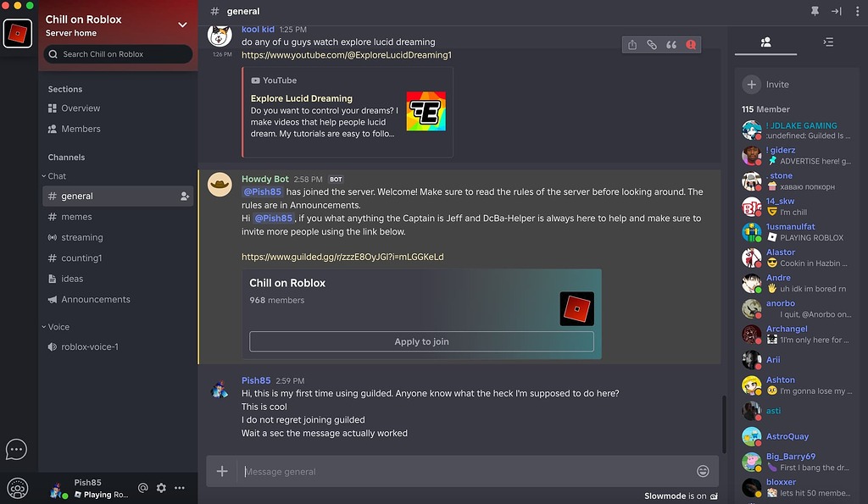Copy the message link using the link icon
Viewport: 868px width, 504px height.
(652, 44)
